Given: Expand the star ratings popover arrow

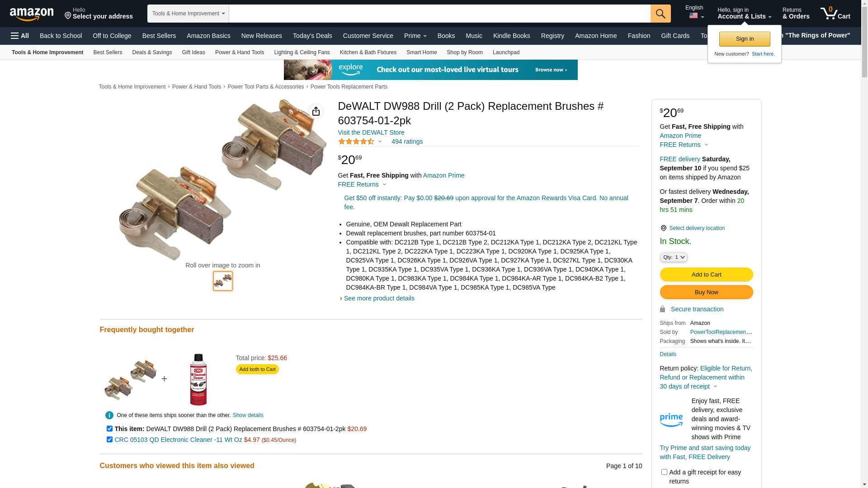Looking at the screenshot, I should pyautogui.click(x=380, y=142).
